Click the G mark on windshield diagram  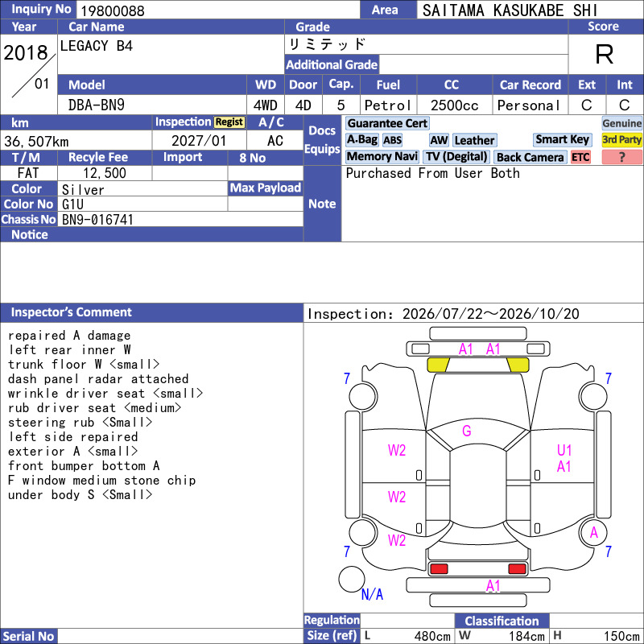point(467,431)
